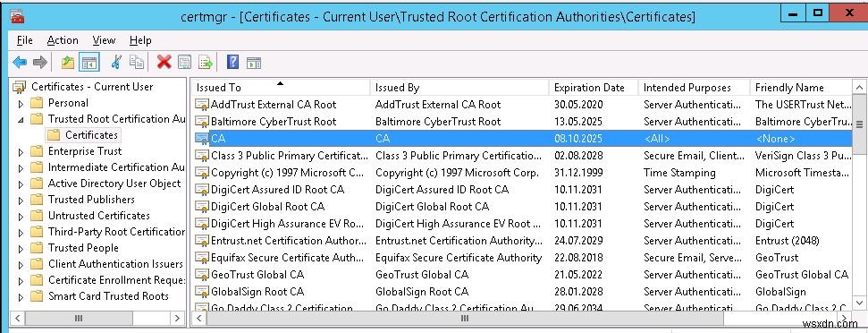Click the blue Help question mark icon

pyautogui.click(x=233, y=62)
